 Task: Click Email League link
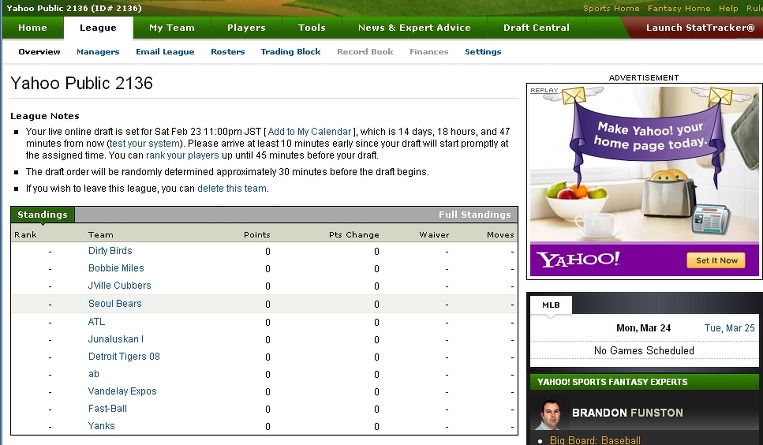pyautogui.click(x=165, y=52)
